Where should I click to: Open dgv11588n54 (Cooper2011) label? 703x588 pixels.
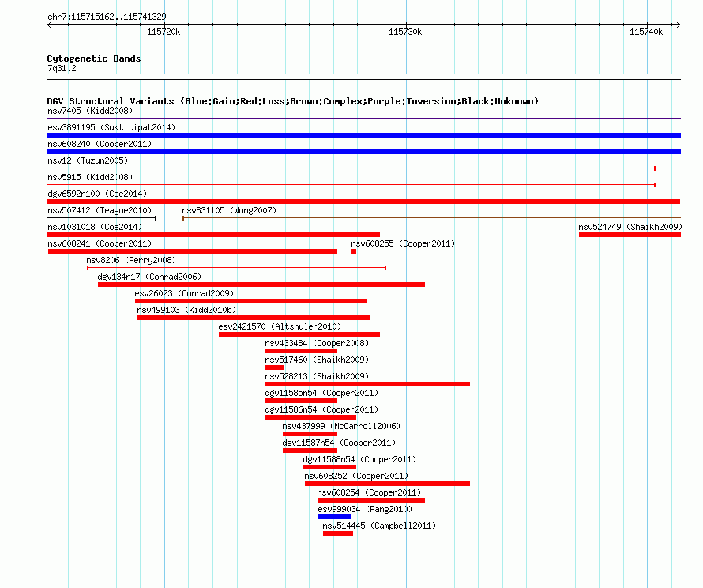[359, 459]
